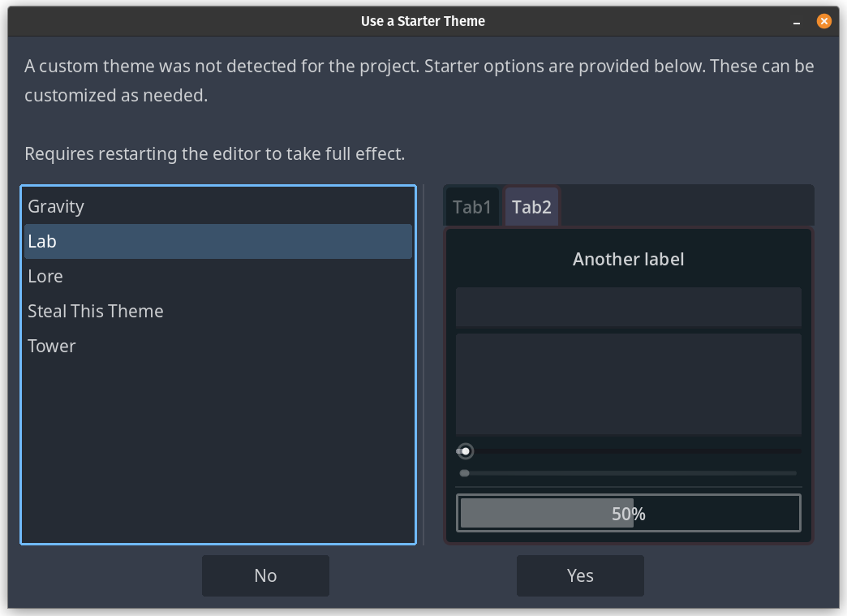The height and width of the screenshot is (616, 847).
Task: Click inside the large multiline text area
Action: coord(629,383)
